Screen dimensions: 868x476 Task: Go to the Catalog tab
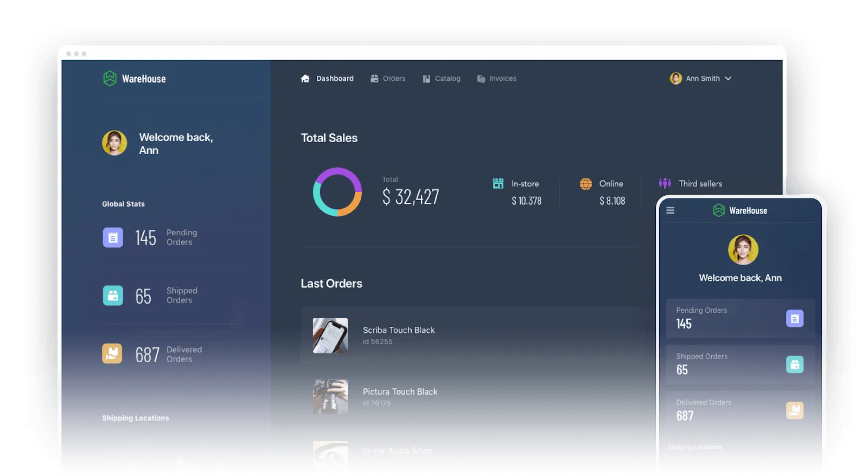coord(442,79)
